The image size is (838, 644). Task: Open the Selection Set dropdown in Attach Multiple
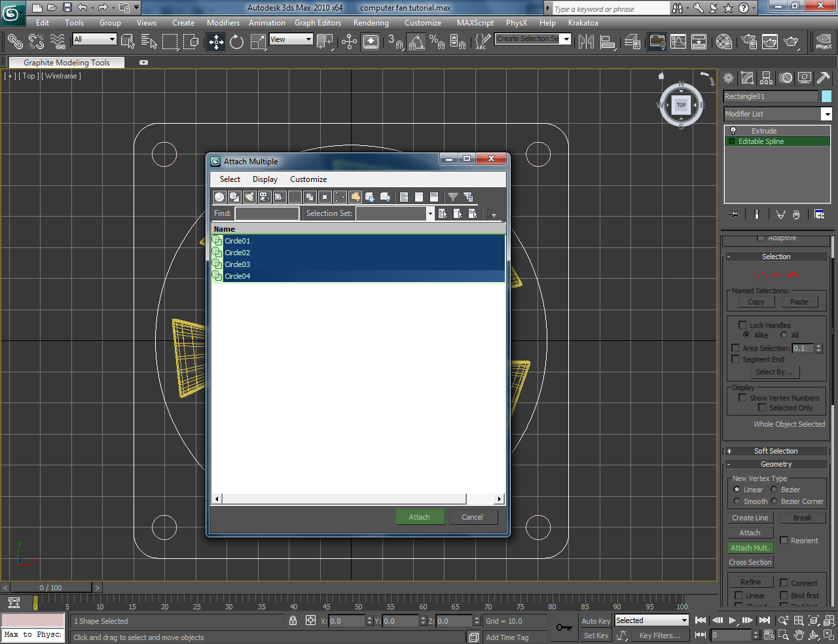(x=430, y=213)
